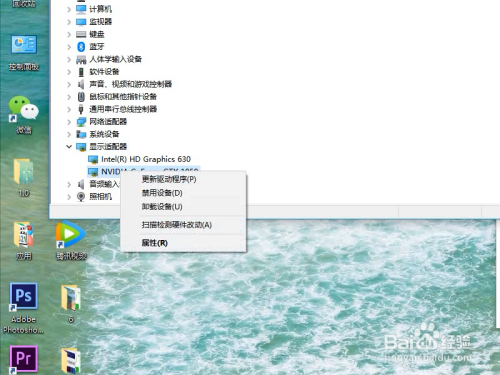Click the 显示适配器 display icon
Screen dimensions: 500x375
[x=81, y=147]
